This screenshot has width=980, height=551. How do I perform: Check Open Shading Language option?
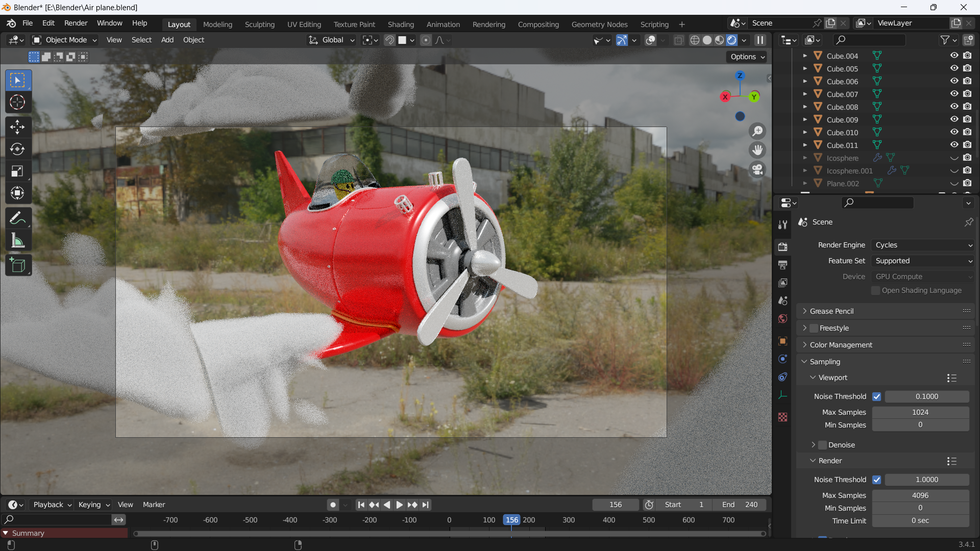[x=875, y=290]
